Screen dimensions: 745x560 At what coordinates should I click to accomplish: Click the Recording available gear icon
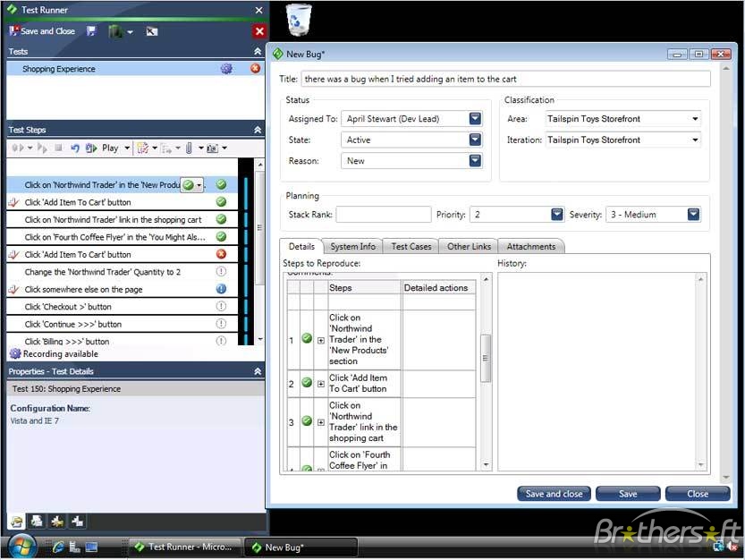[x=15, y=353]
